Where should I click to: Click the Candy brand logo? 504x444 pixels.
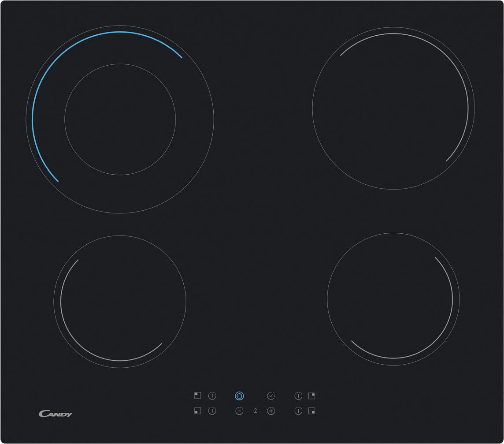pos(55,414)
